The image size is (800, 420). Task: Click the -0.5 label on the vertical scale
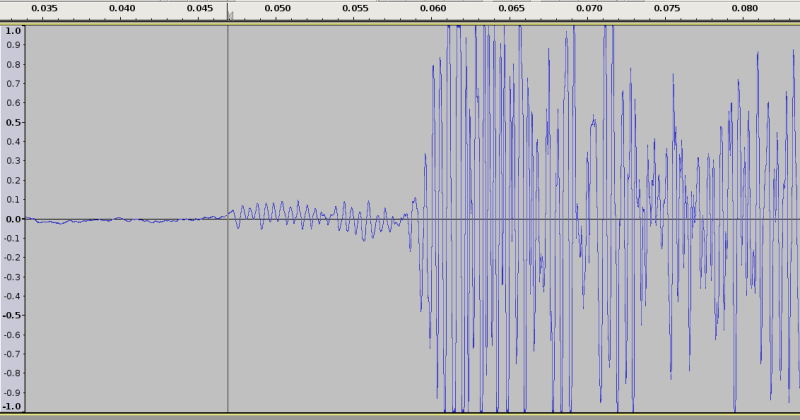[11, 315]
